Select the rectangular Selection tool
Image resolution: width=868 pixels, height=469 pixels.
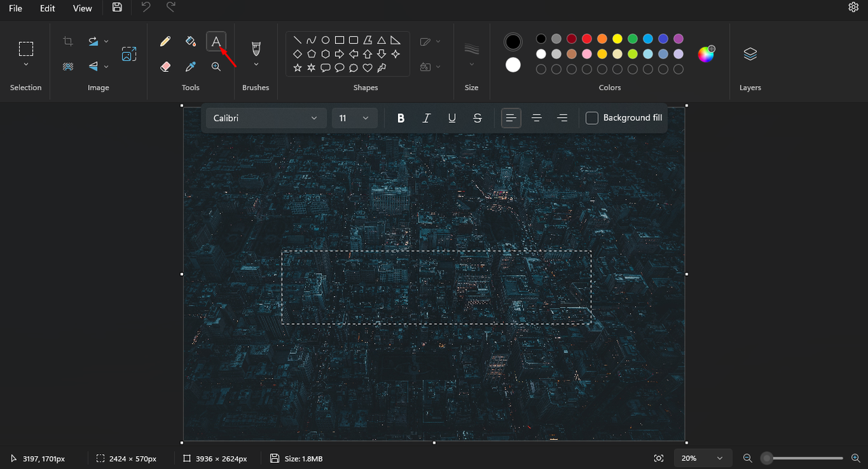point(26,49)
